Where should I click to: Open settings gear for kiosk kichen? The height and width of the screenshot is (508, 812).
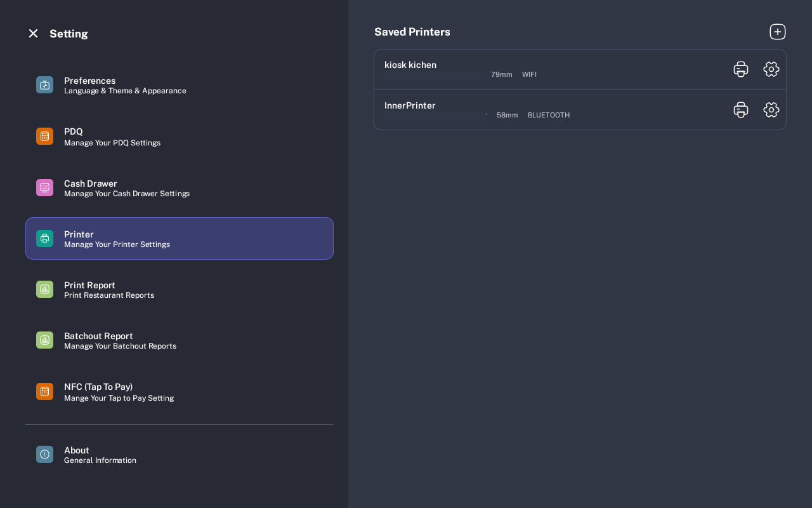coord(771,69)
